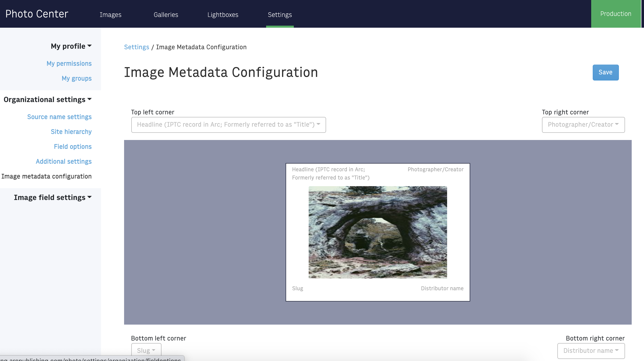
Task: Open Bottom right corner Distributor name dropdown
Action: tap(591, 350)
